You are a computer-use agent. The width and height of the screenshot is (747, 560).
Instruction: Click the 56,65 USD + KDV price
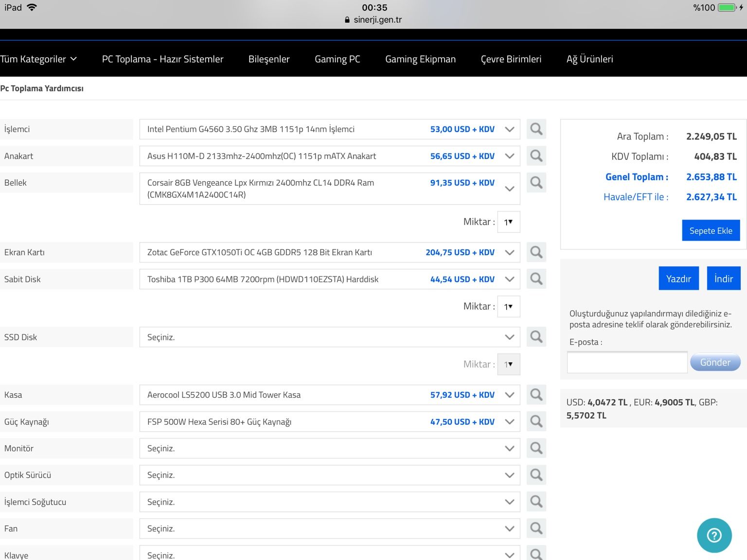pos(462,156)
